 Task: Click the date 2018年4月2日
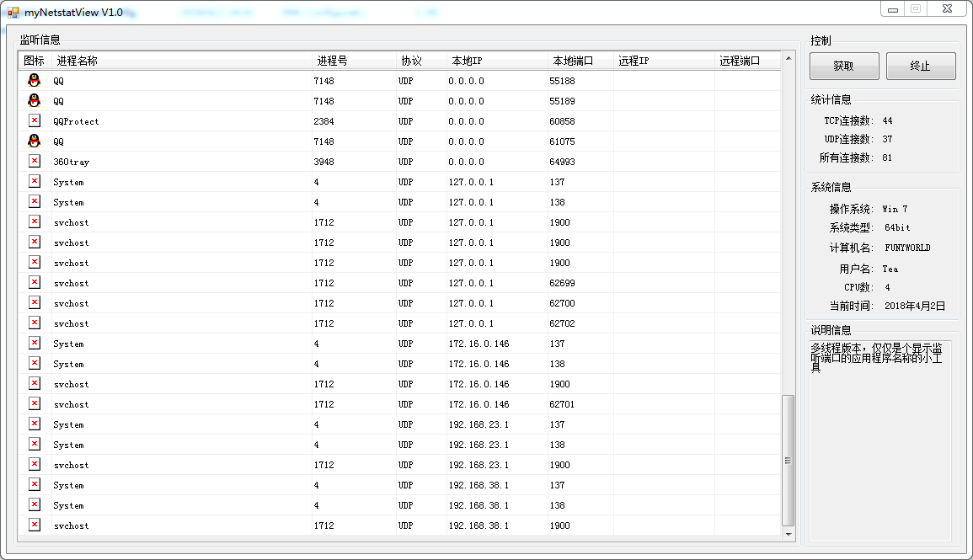[x=915, y=306]
